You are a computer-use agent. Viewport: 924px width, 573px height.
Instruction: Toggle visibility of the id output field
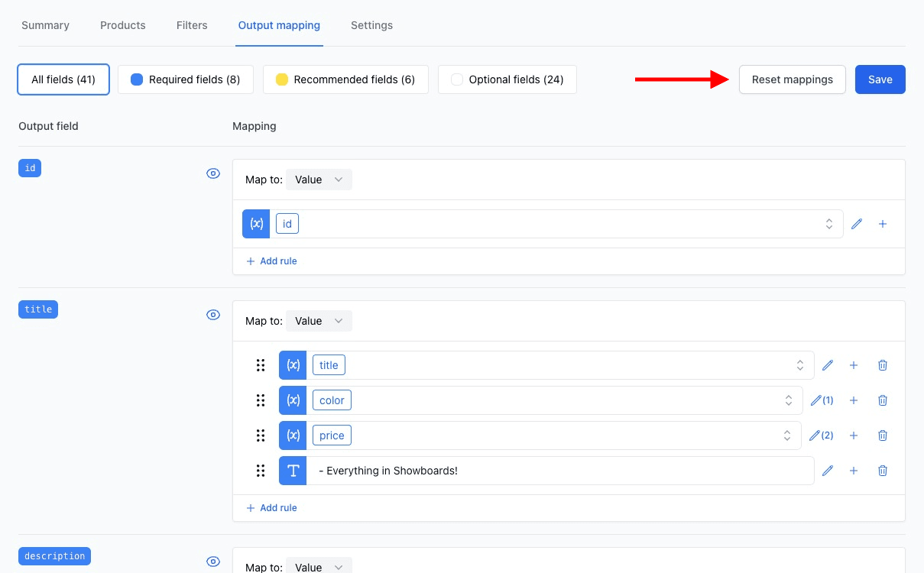click(x=213, y=173)
